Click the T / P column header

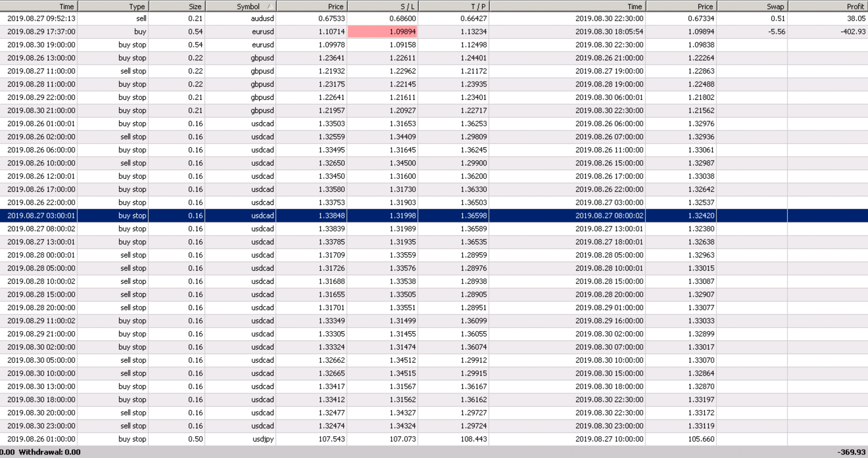[x=454, y=6]
